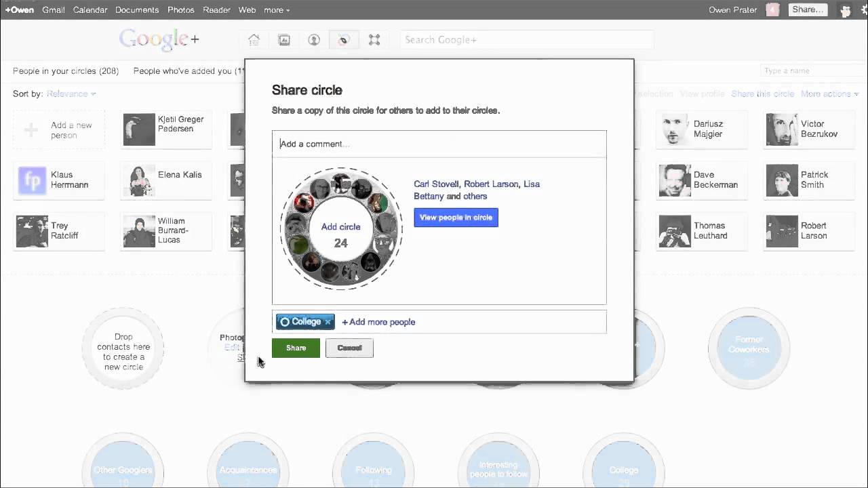Click the 'others' link in dialog
868x488 pixels.
tap(475, 197)
